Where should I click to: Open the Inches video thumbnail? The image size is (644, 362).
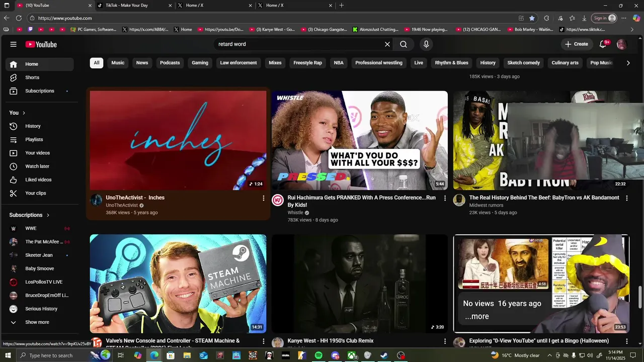pos(178,140)
